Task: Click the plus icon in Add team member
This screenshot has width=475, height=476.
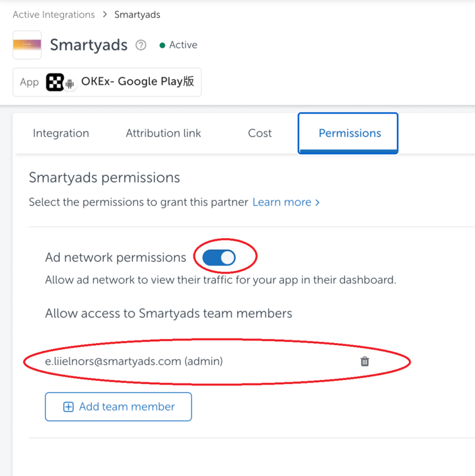Action: point(68,407)
